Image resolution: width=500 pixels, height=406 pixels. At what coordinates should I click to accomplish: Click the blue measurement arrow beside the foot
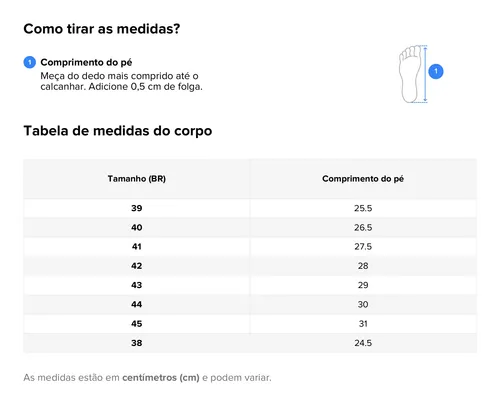pos(425,74)
